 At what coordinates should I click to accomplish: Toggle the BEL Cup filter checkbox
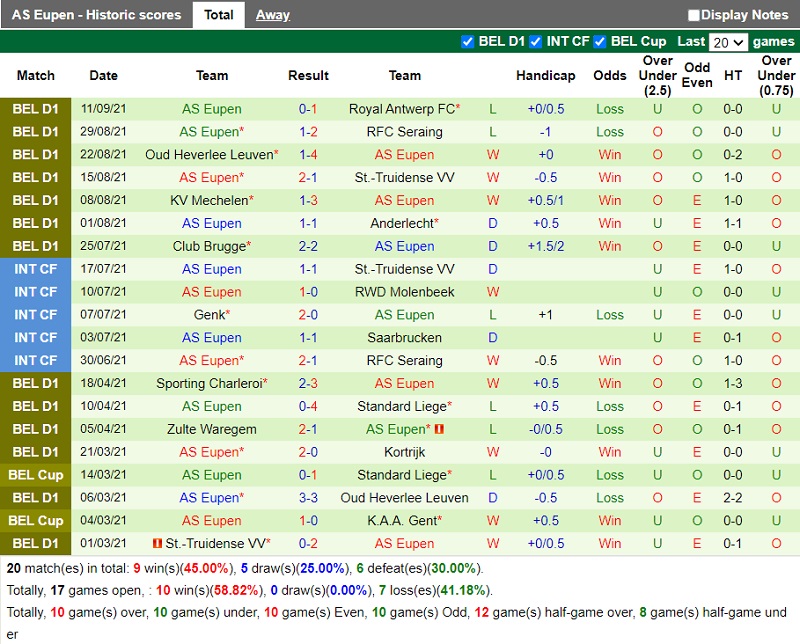(600, 41)
